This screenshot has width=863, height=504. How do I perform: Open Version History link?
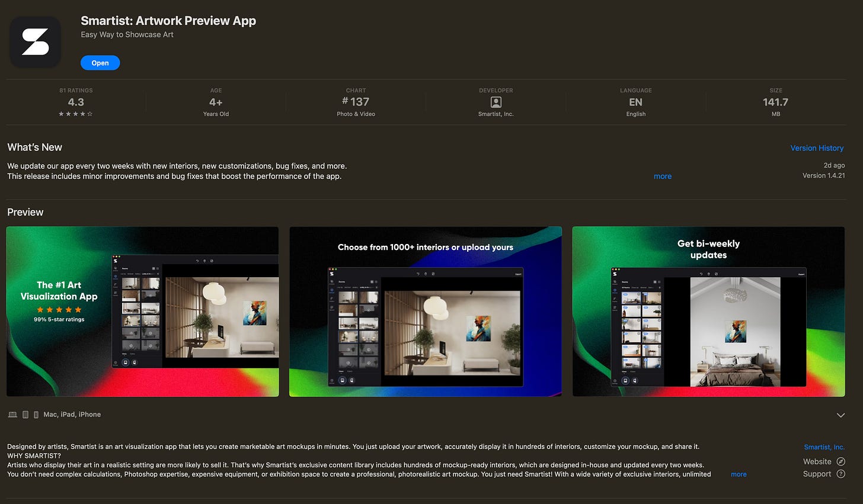(x=817, y=148)
